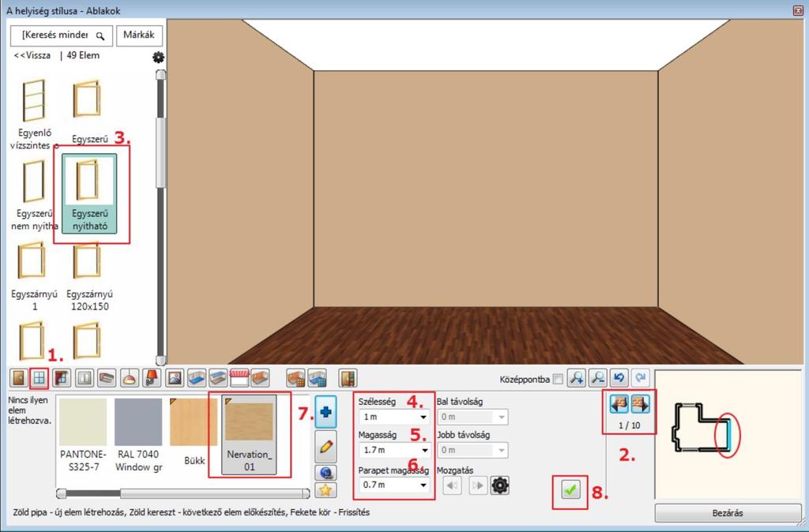The width and height of the screenshot is (809, 532).
Task: Open the curtain category icon
Action: click(62, 378)
